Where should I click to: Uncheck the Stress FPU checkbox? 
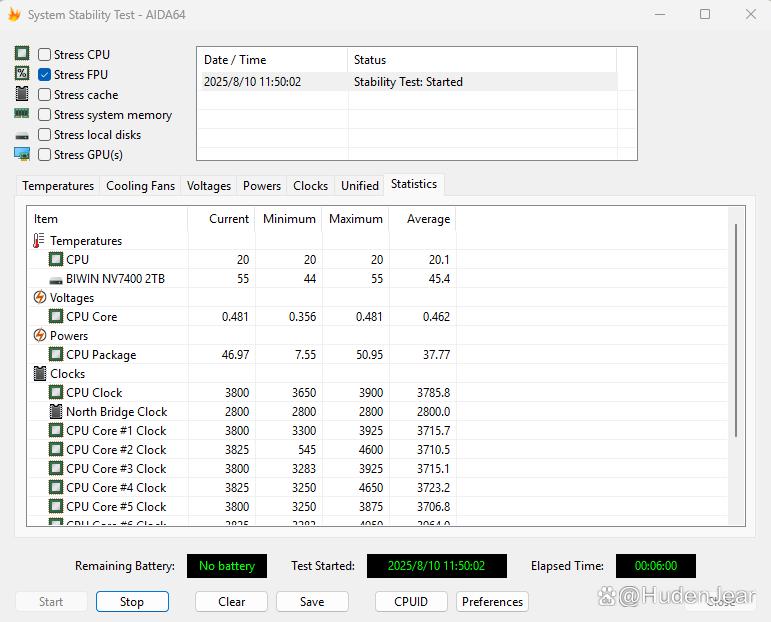pyautogui.click(x=45, y=75)
